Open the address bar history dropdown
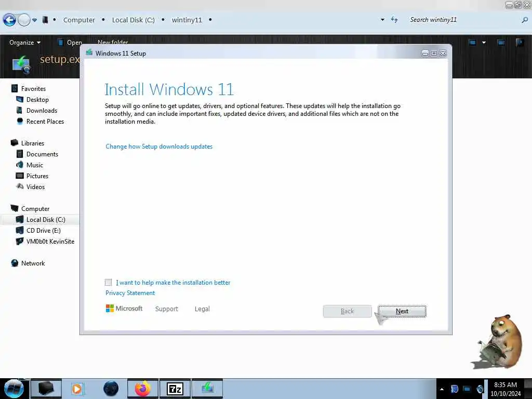This screenshot has height=399, width=532. [382, 20]
